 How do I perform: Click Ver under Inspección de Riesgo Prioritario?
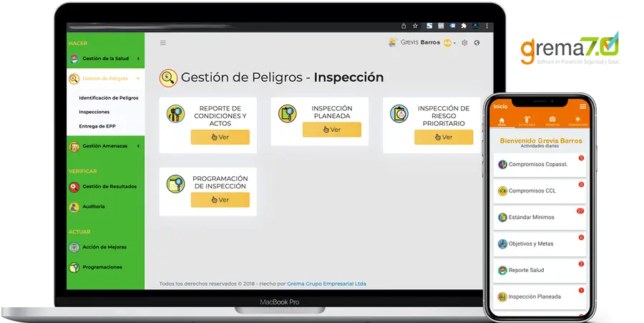click(x=444, y=138)
